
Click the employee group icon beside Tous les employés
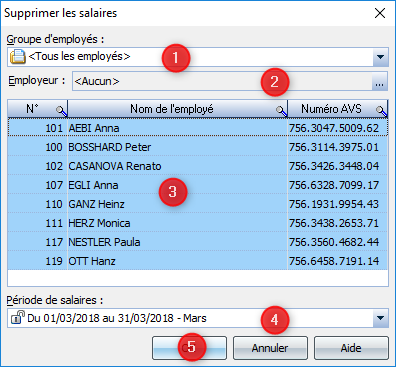tap(18, 57)
